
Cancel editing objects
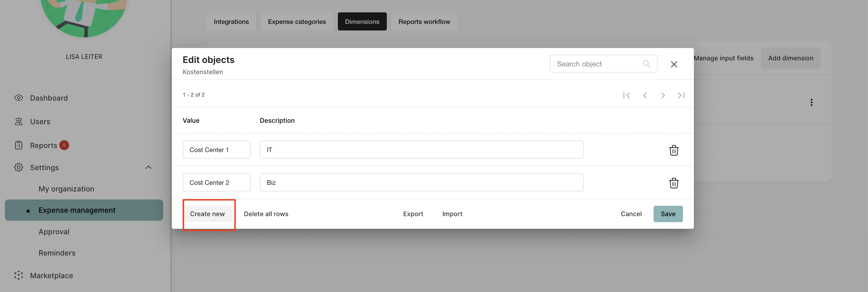click(631, 214)
